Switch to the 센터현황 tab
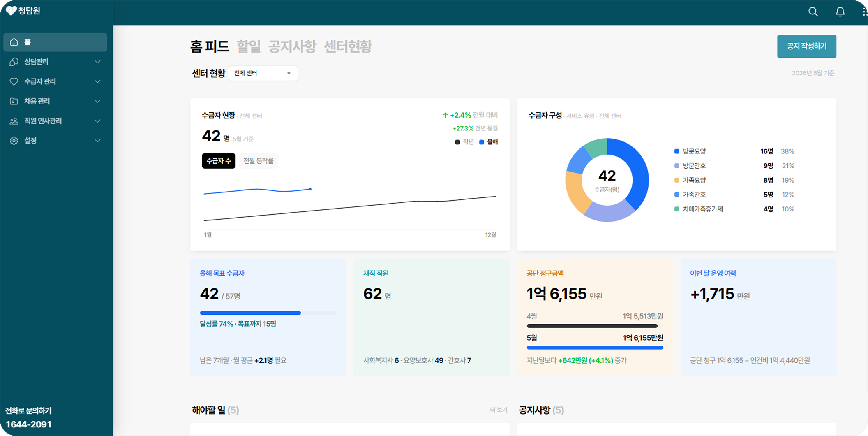This screenshot has width=868, height=436. pos(348,46)
